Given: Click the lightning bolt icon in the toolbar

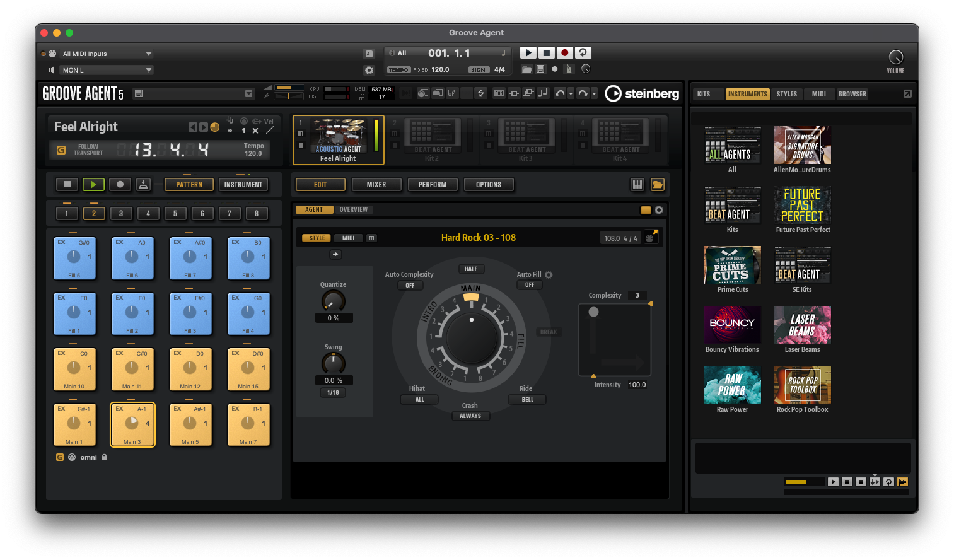Looking at the screenshot, I should tap(481, 93).
